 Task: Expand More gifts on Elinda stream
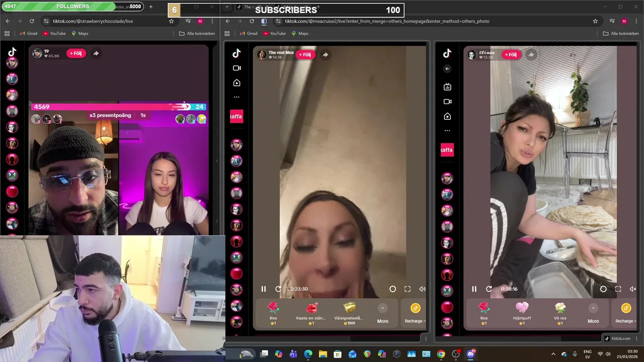click(593, 314)
